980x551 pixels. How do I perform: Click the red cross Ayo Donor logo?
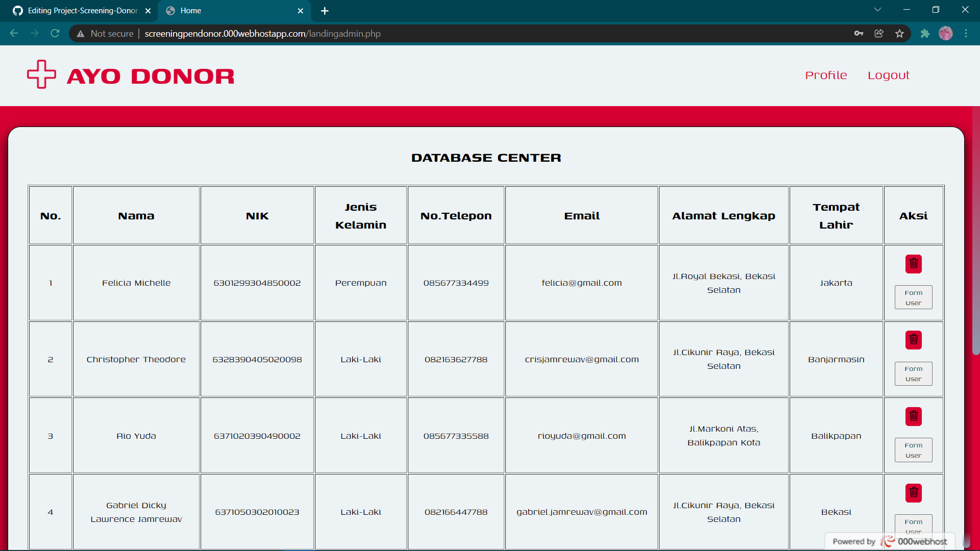coord(41,74)
